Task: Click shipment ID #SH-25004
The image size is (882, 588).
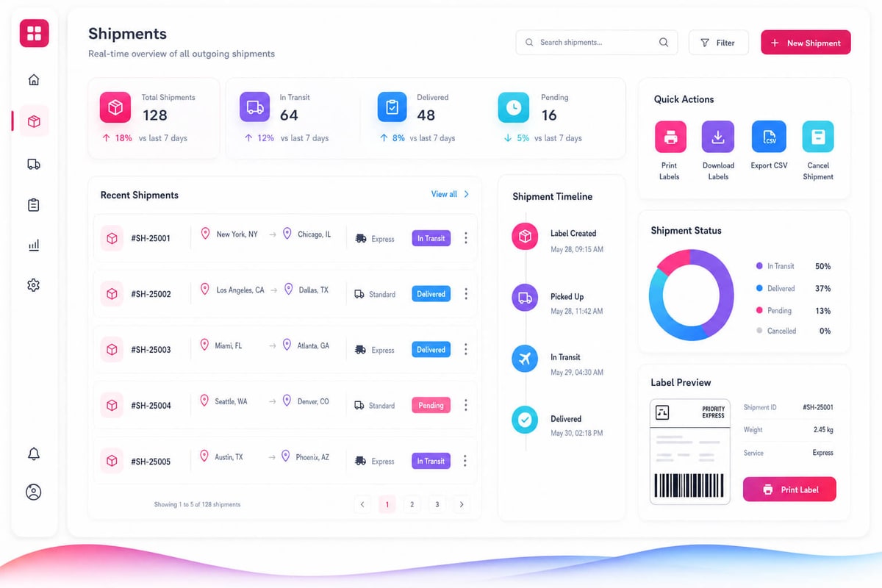Action: pos(151,406)
